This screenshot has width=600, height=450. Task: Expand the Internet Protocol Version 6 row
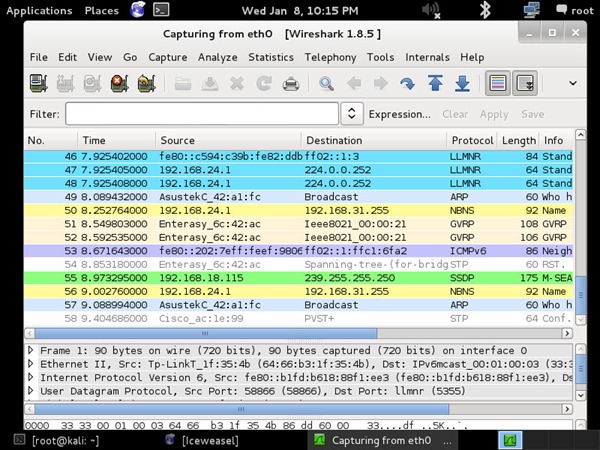(31, 377)
